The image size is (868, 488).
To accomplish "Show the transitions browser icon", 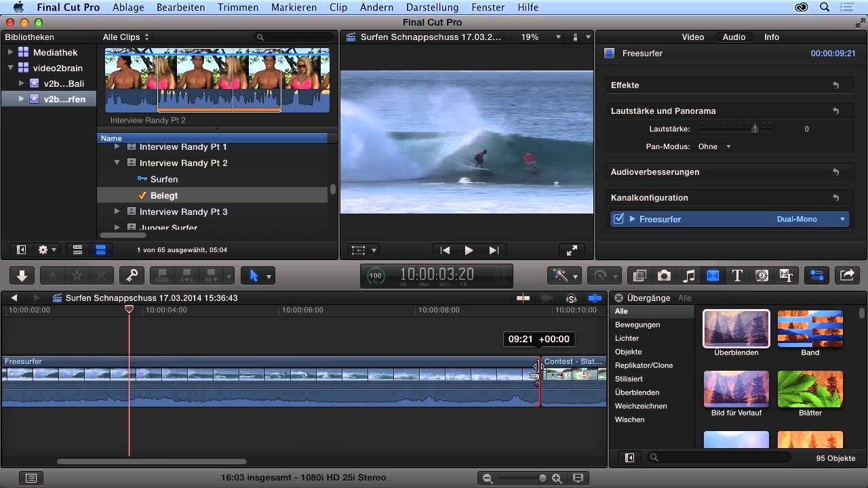I will 713,276.
